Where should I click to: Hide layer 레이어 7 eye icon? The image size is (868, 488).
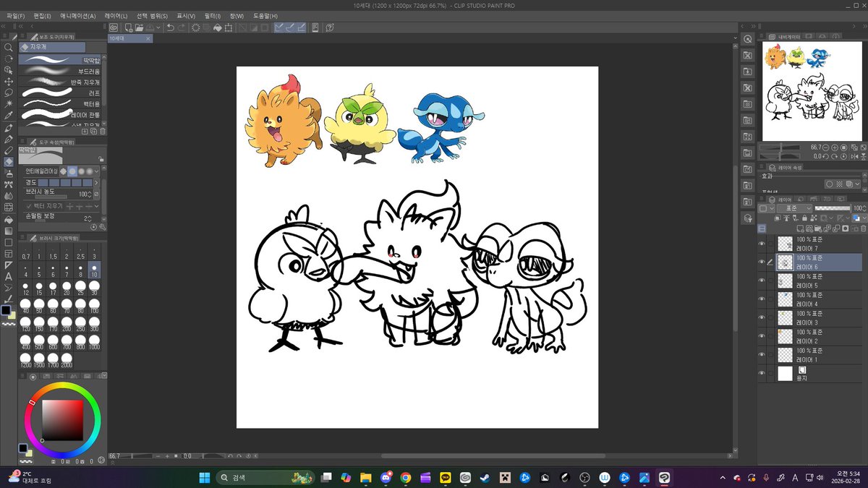tap(762, 244)
